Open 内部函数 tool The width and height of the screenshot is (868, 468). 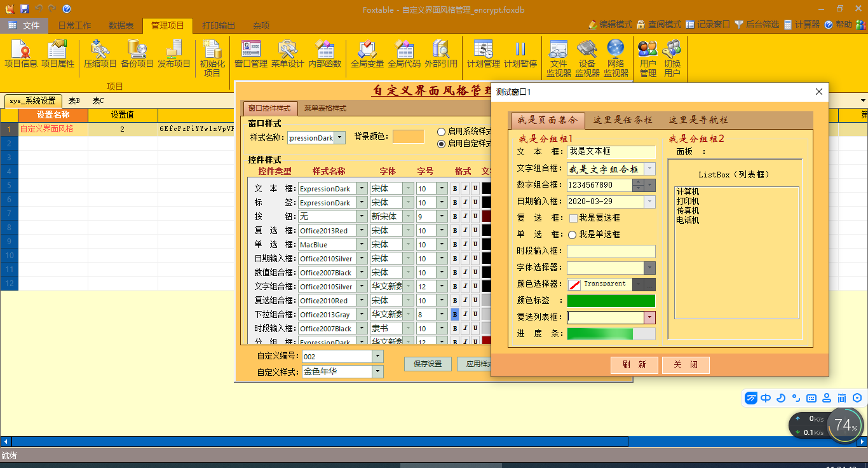325,54
